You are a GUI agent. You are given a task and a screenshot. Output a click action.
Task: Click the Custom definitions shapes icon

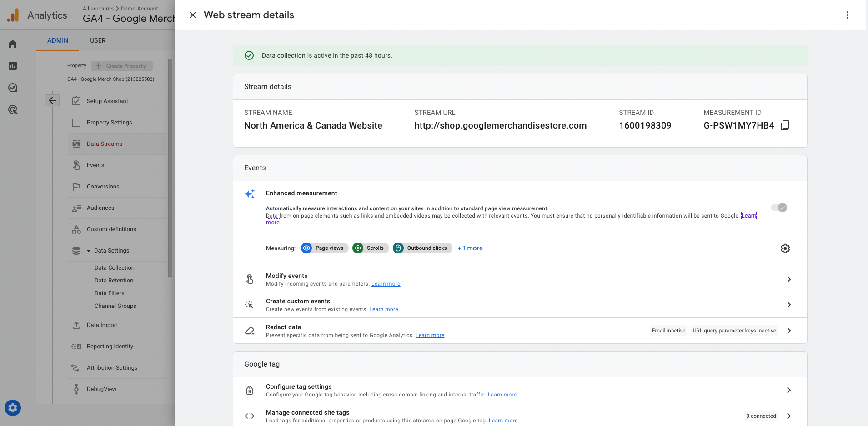(x=76, y=229)
